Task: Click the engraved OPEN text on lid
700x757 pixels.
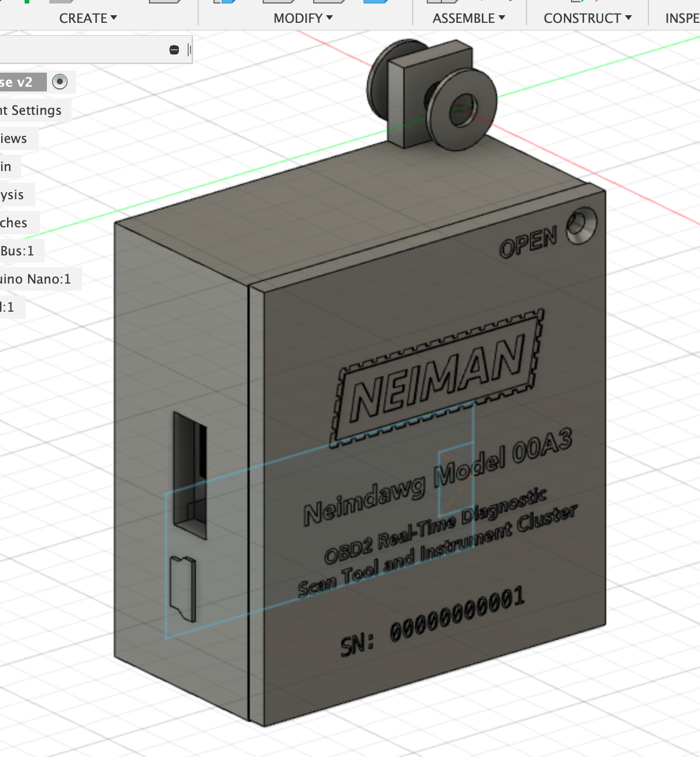Action: [528, 242]
